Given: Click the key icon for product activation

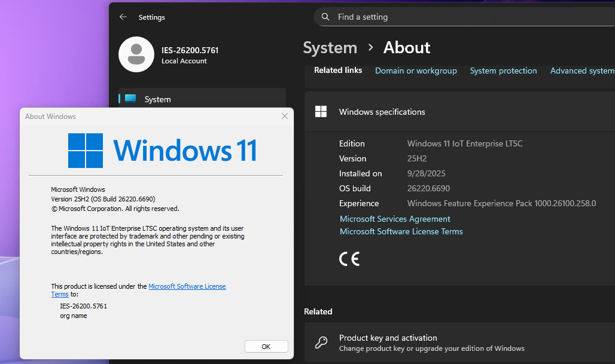Looking at the screenshot, I should click(321, 342).
